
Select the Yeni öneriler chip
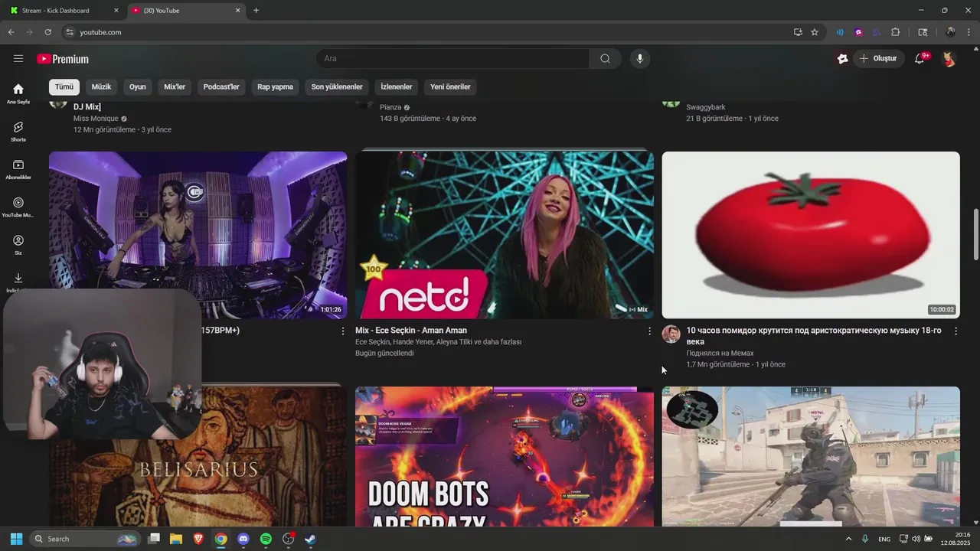[450, 86]
